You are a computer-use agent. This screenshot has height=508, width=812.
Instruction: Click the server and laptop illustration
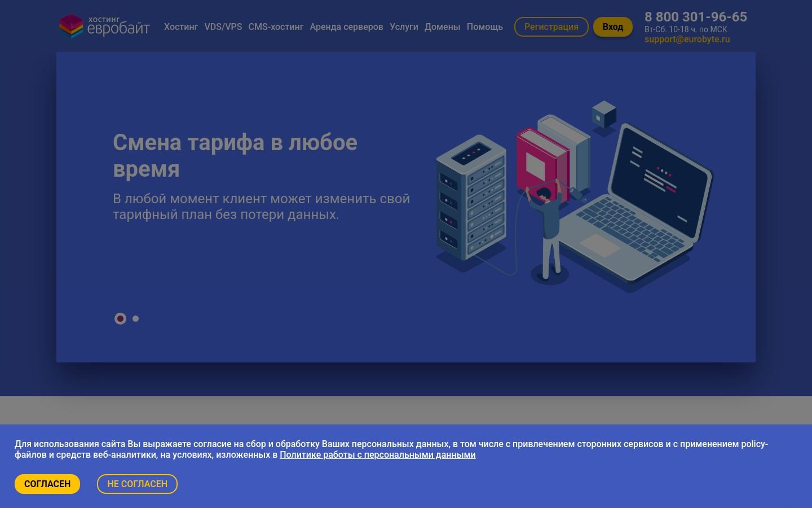(574, 196)
